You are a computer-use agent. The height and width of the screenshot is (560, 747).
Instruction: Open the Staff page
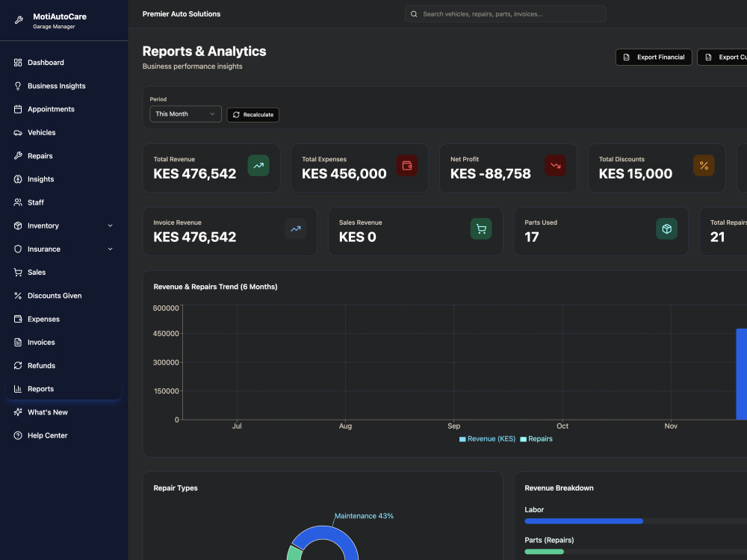(x=63, y=202)
